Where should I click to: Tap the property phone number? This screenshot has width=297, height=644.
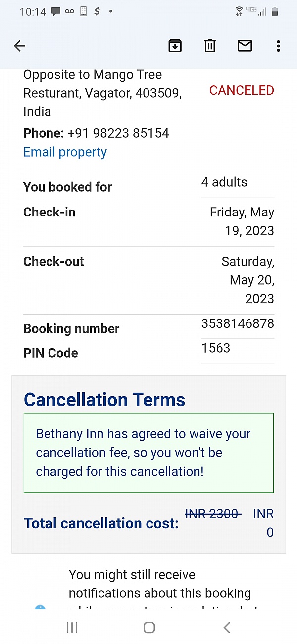click(118, 133)
